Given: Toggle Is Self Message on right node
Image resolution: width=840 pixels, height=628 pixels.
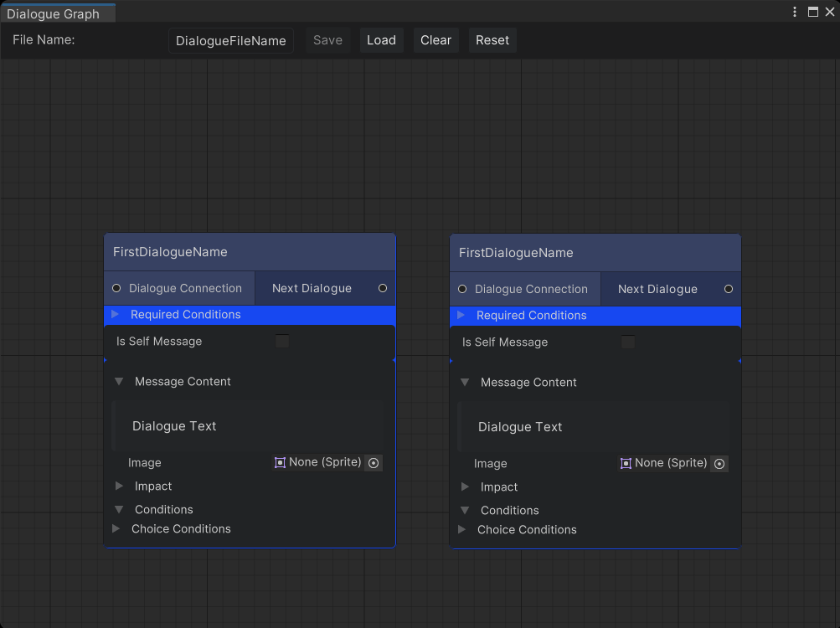Looking at the screenshot, I should 628,342.
